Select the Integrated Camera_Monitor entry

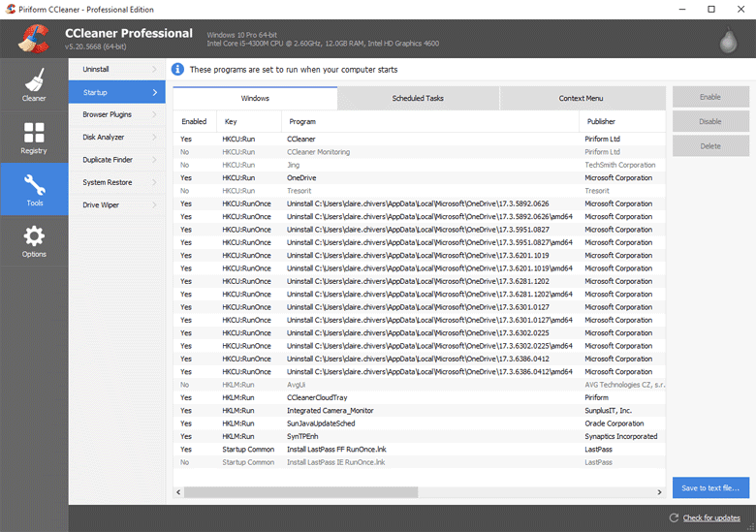coord(419,411)
